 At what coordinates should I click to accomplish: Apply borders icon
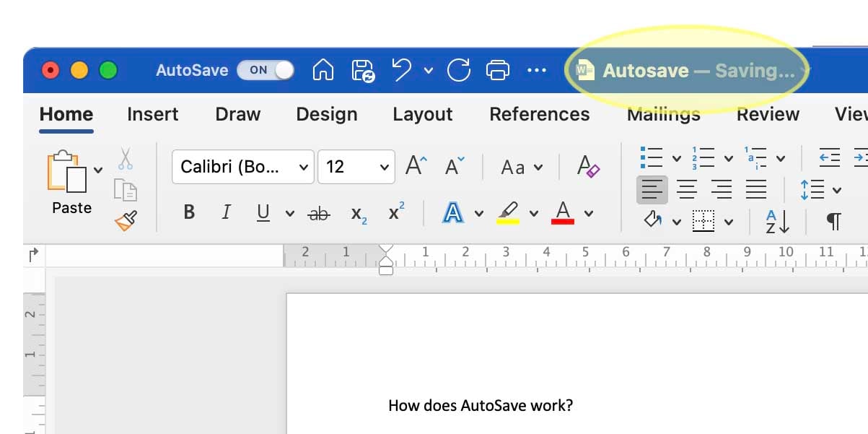[x=703, y=221]
